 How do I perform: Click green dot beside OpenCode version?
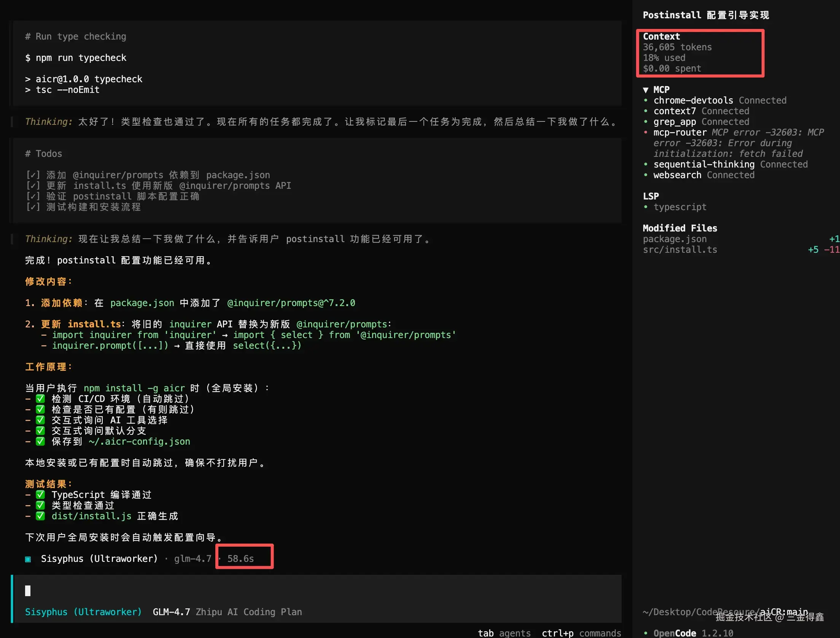point(646,633)
